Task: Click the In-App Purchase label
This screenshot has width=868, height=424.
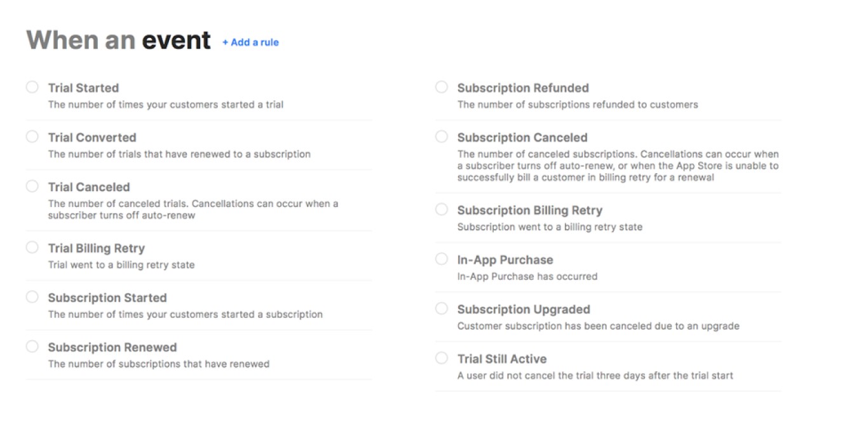Action: pos(505,260)
